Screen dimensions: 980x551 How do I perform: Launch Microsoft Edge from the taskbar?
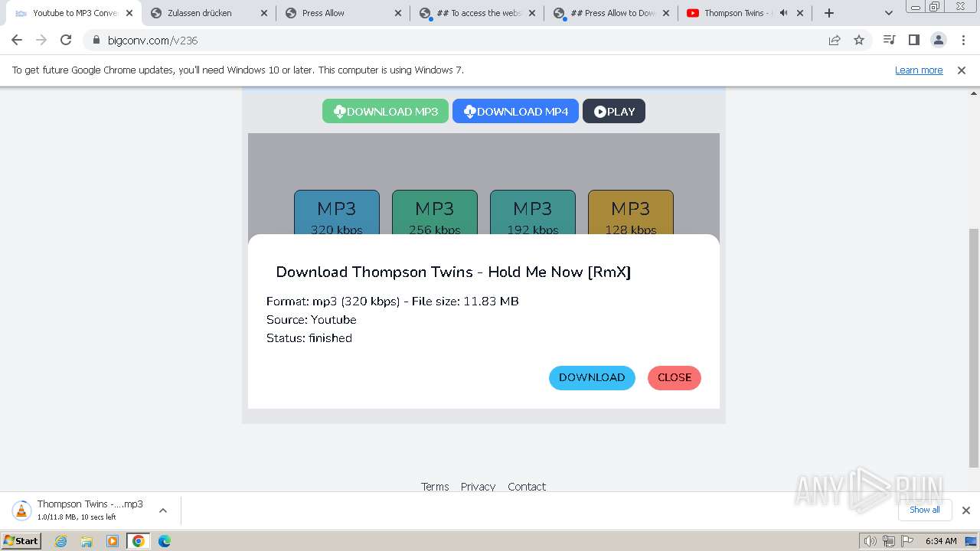(165, 540)
